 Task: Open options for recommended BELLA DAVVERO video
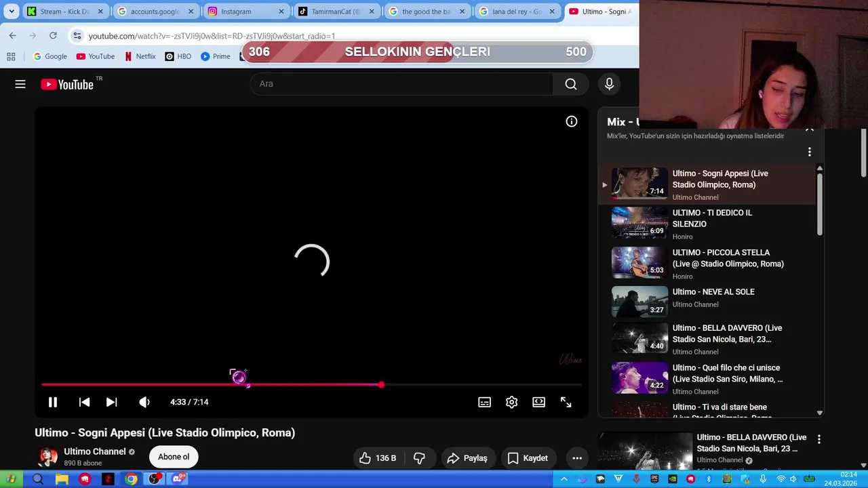tap(818, 439)
